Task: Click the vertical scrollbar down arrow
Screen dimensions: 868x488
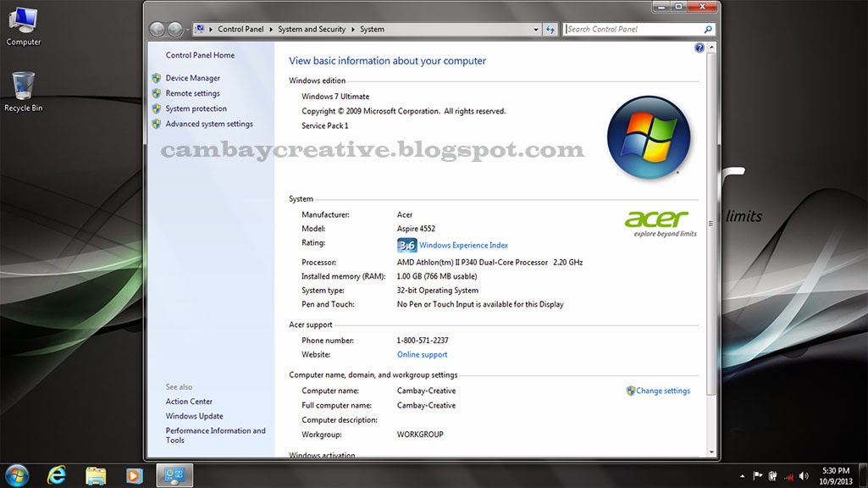Action: (x=712, y=452)
